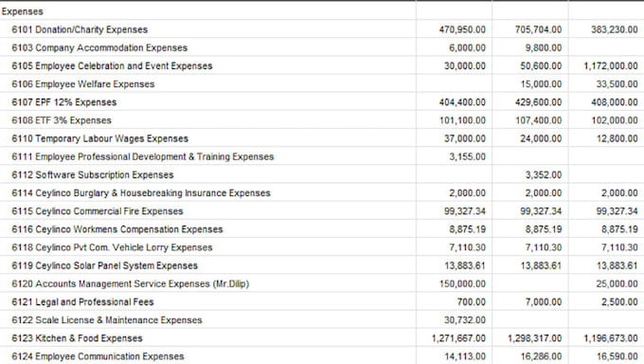The width and height of the screenshot is (644, 364).
Task: Click the 383,230.00 Donation/Charity amount
Action: 615,29
